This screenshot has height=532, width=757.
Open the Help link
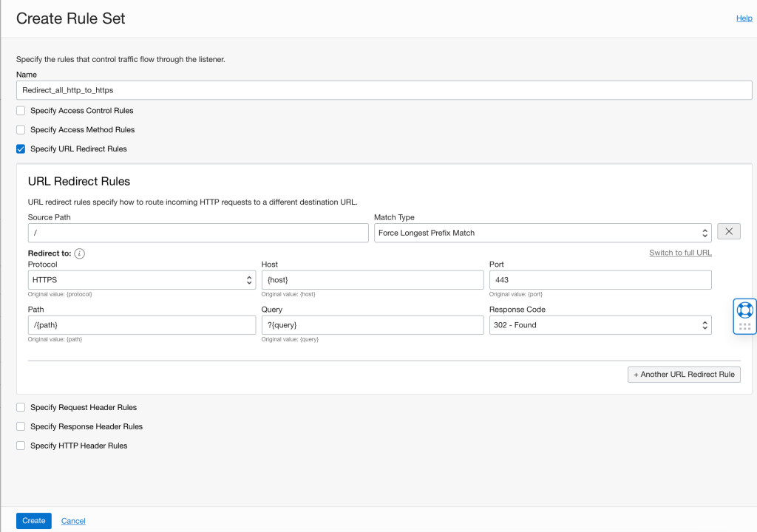point(744,18)
